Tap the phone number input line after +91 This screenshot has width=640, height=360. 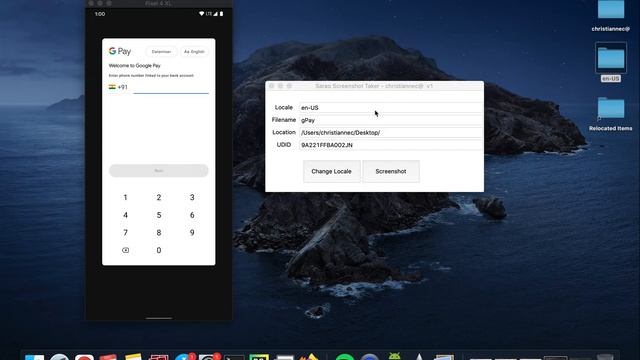point(171,88)
